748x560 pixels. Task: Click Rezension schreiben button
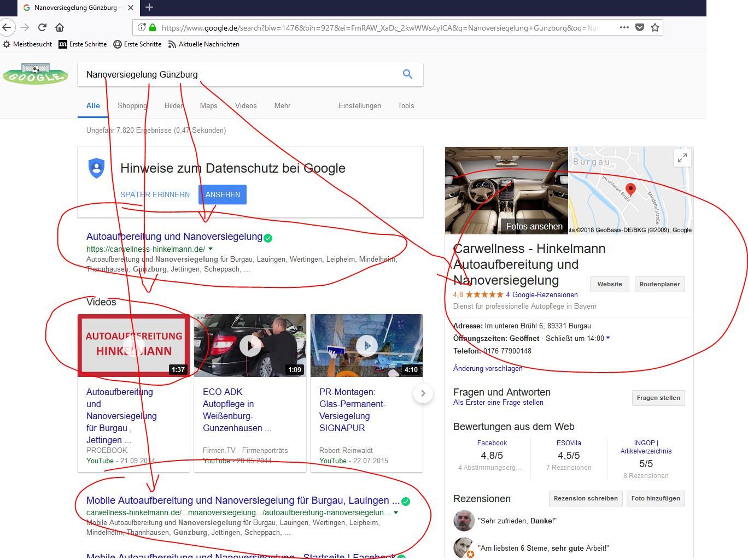pos(586,498)
